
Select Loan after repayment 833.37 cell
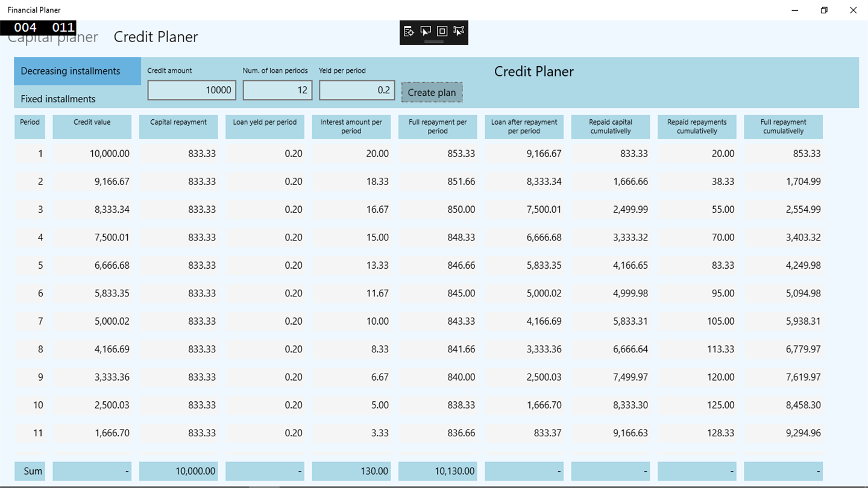[x=524, y=433]
